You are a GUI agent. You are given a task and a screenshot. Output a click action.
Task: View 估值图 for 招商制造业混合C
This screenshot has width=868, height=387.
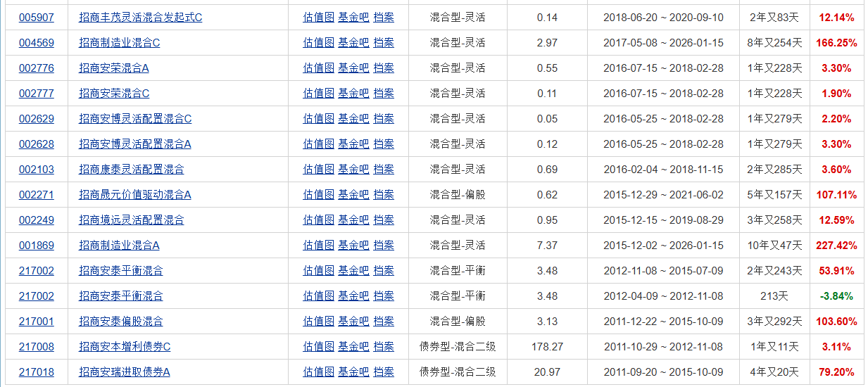click(319, 43)
